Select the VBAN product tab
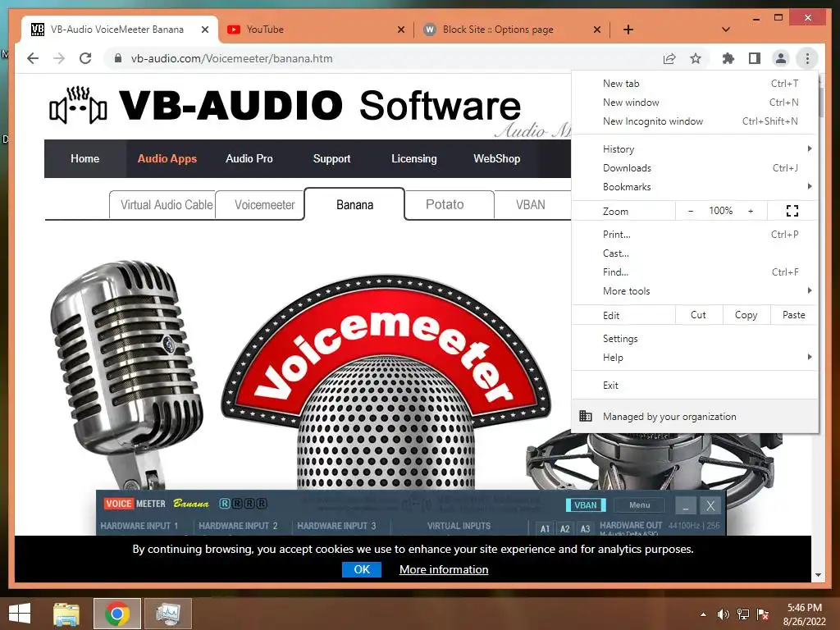840x630 pixels. pos(531,204)
